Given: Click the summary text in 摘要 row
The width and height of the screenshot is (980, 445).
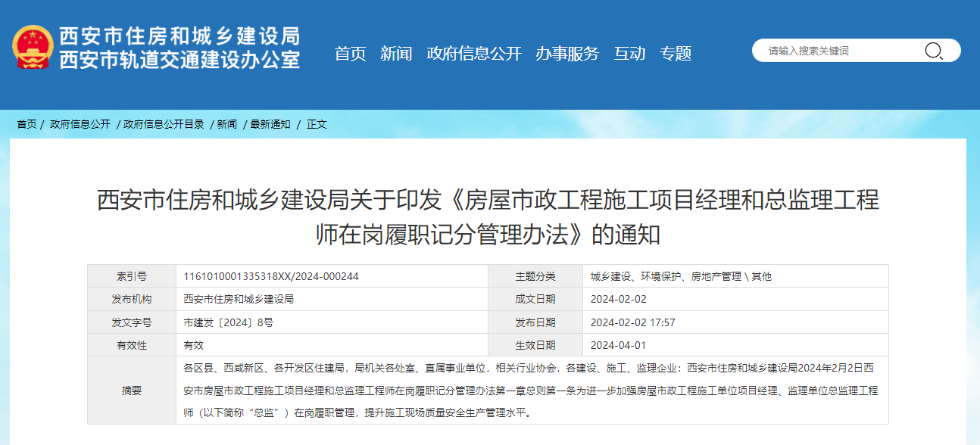Looking at the screenshot, I should pos(530,391).
